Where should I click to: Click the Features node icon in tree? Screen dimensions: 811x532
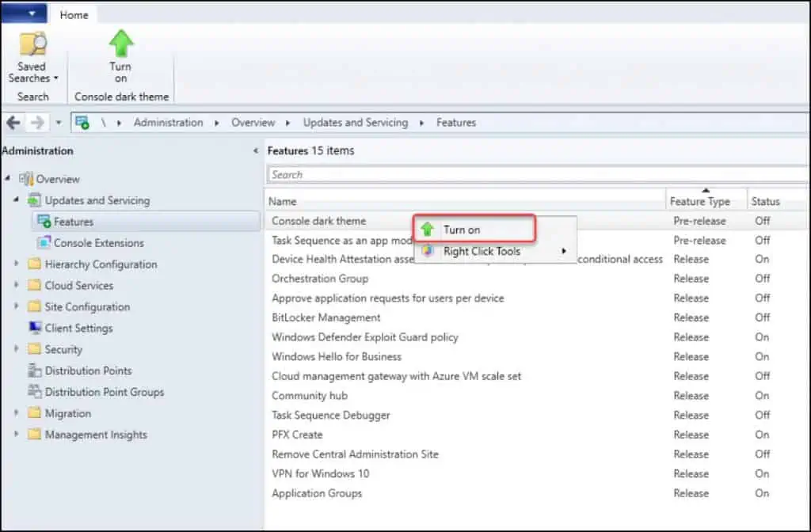pyautogui.click(x=44, y=222)
